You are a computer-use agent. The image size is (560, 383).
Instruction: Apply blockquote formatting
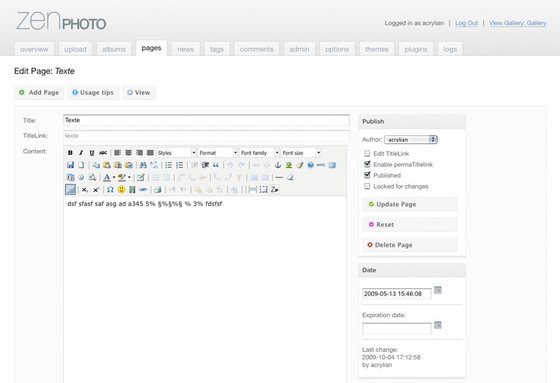216,165
